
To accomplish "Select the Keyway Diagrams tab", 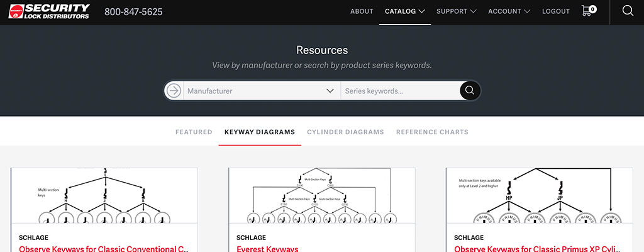I will pos(260,132).
